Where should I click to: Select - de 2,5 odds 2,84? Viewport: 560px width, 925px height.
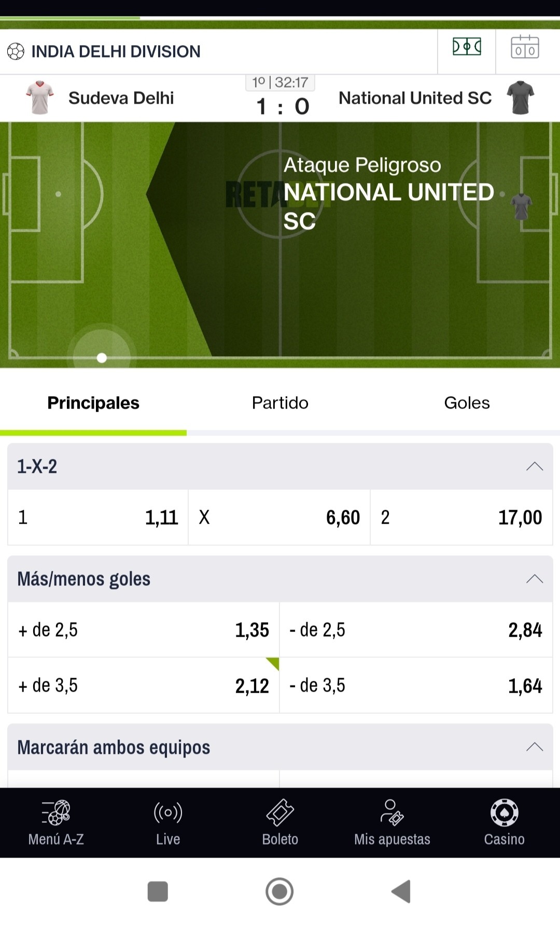[416, 630]
